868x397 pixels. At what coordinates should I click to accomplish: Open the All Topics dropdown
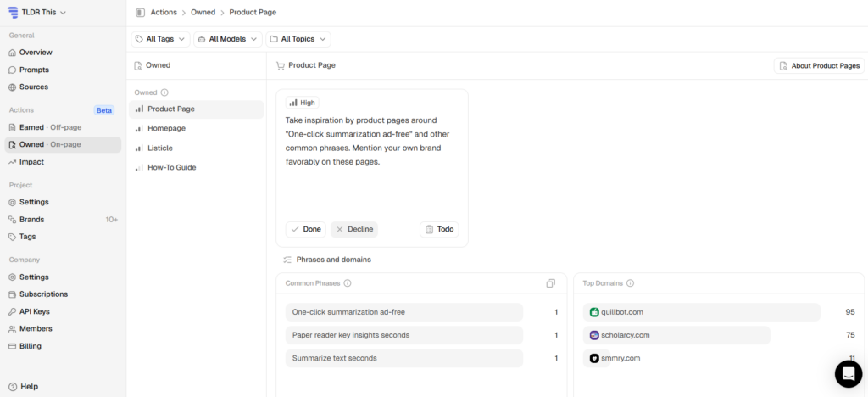click(298, 39)
